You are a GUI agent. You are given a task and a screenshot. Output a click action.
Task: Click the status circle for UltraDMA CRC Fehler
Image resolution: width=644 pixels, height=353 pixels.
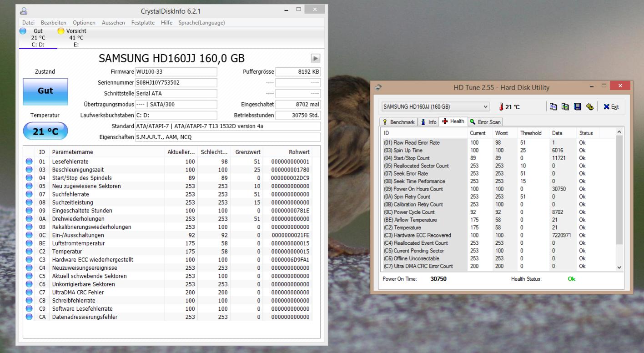(29, 292)
